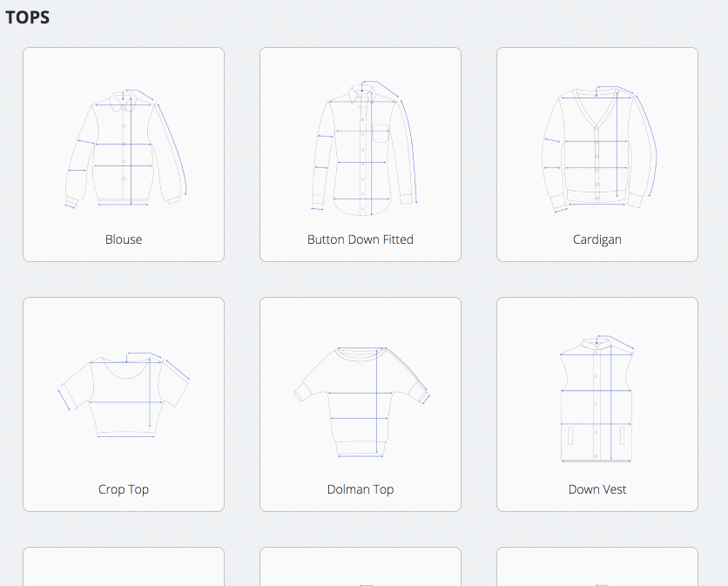Click the Cardigan text label

coord(597,239)
